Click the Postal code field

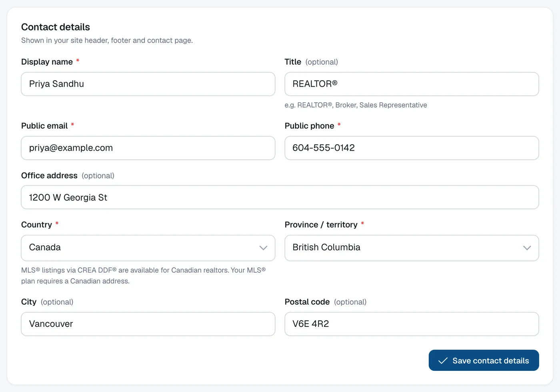coord(412,324)
